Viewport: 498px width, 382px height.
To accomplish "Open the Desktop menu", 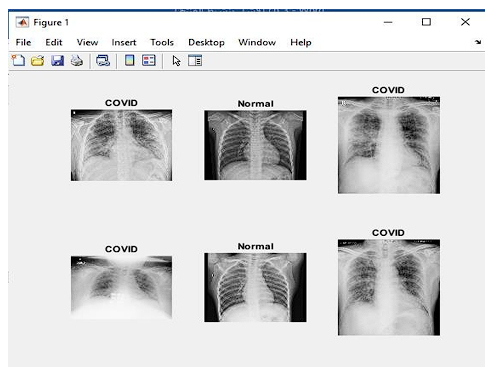I will [x=206, y=43].
